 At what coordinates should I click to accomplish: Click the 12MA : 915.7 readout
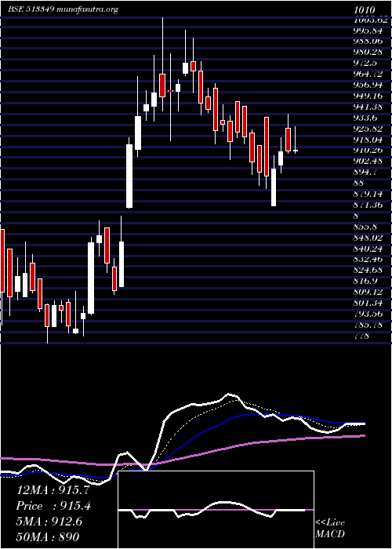(x=53, y=490)
